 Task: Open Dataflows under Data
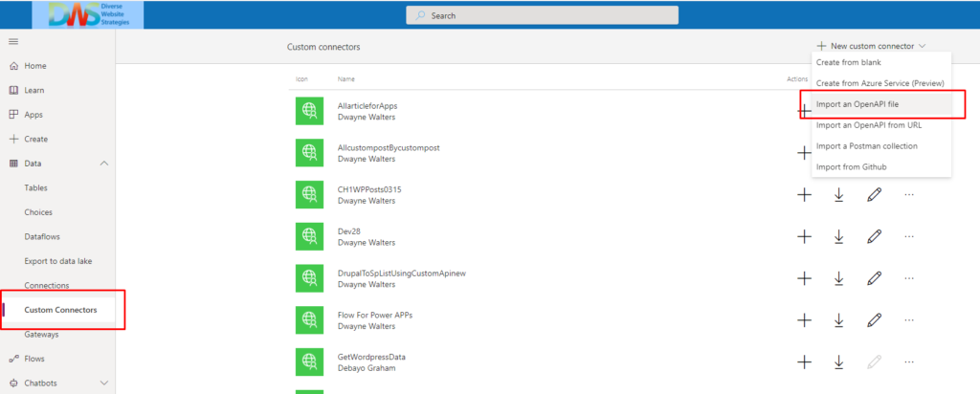coord(42,236)
